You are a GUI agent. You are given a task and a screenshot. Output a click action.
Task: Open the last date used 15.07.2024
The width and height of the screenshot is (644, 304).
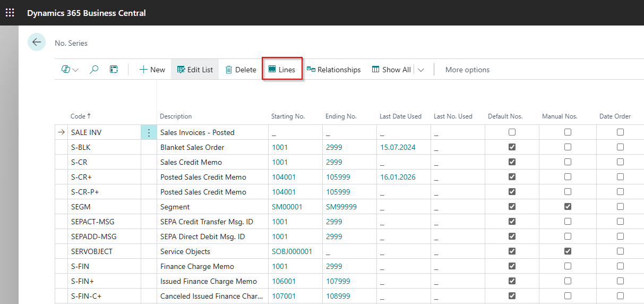pyautogui.click(x=398, y=147)
